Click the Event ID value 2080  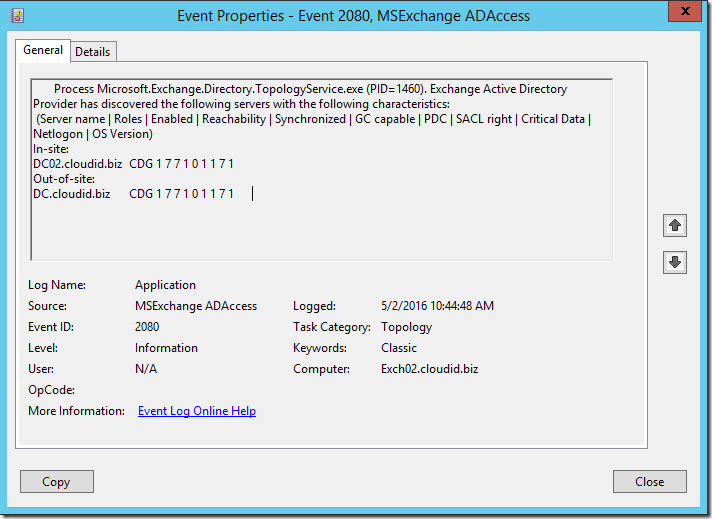click(x=147, y=327)
